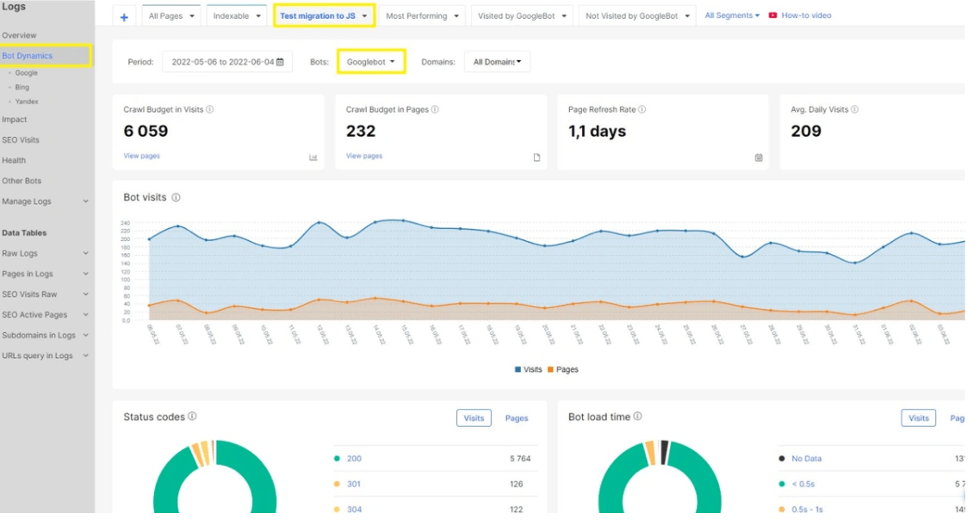This screenshot has height=532, width=980.
Task: Expand the All Segments dropdown
Action: 732,15
